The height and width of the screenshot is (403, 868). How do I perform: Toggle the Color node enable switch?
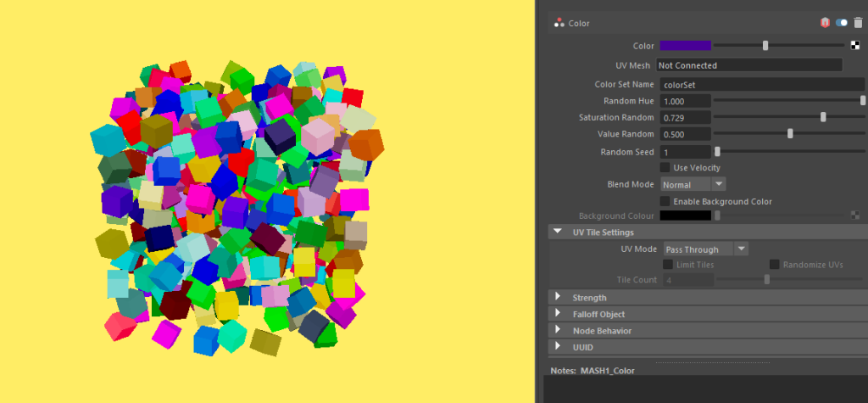(x=842, y=23)
